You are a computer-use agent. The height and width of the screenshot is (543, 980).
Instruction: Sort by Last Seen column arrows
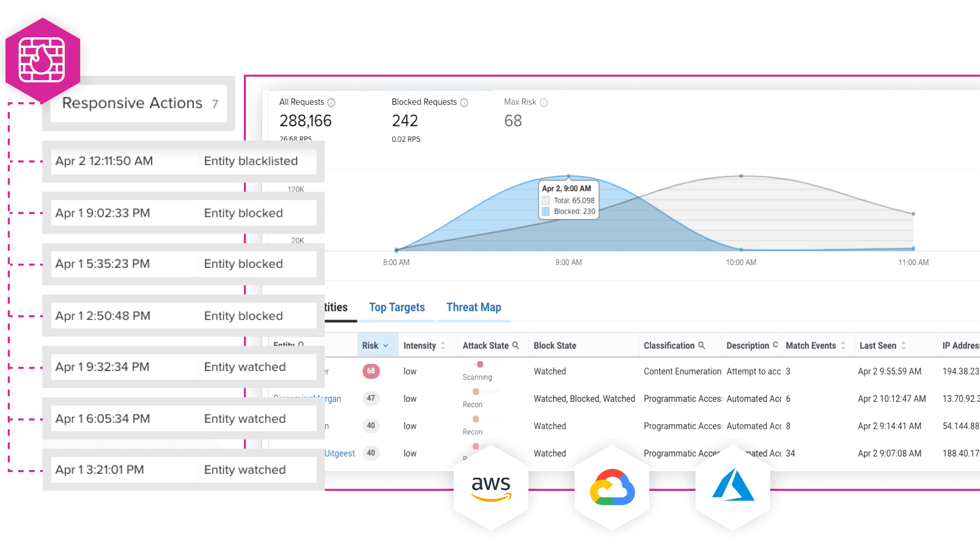coord(903,346)
